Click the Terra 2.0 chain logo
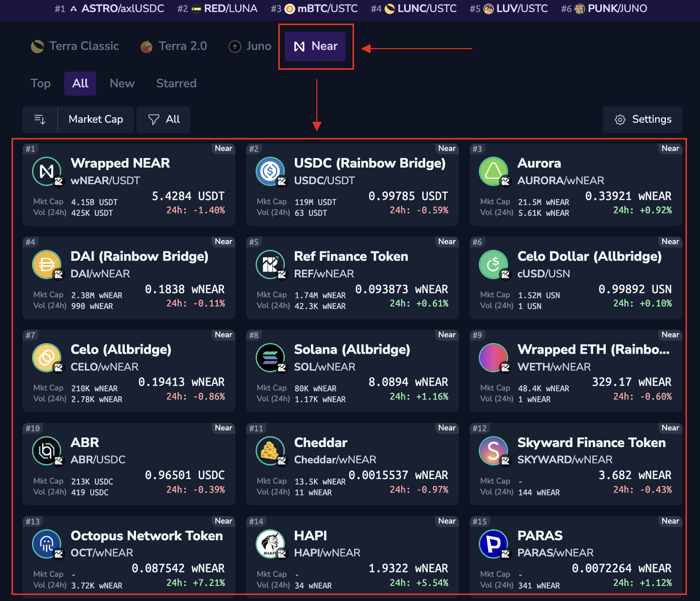This screenshot has width=700, height=601. [x=146, y=47]
